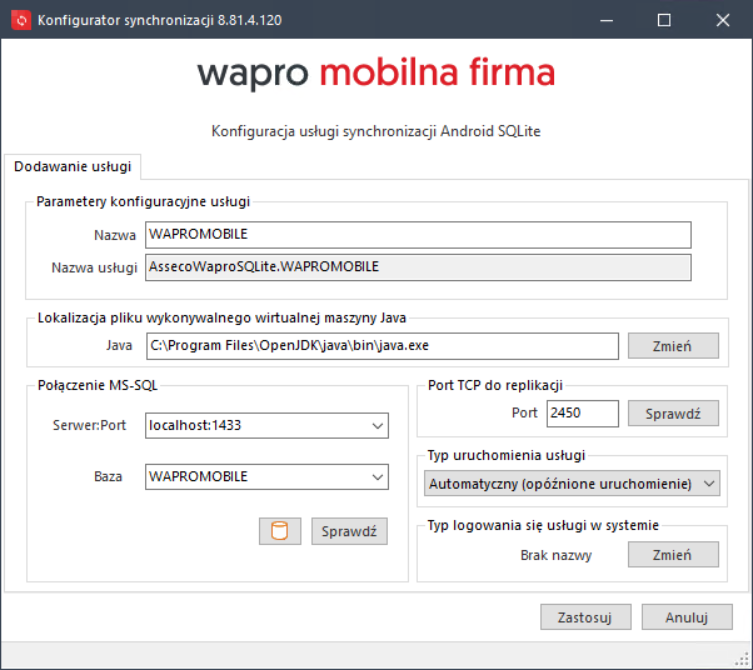Click Zmień for the service logon type

(x=673, y=555)
